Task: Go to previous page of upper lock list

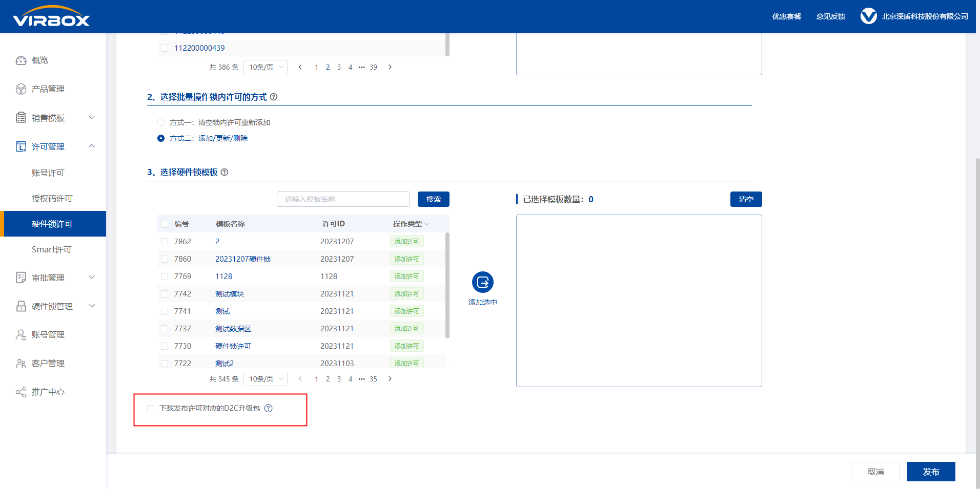Action: (x=300, y=67)
